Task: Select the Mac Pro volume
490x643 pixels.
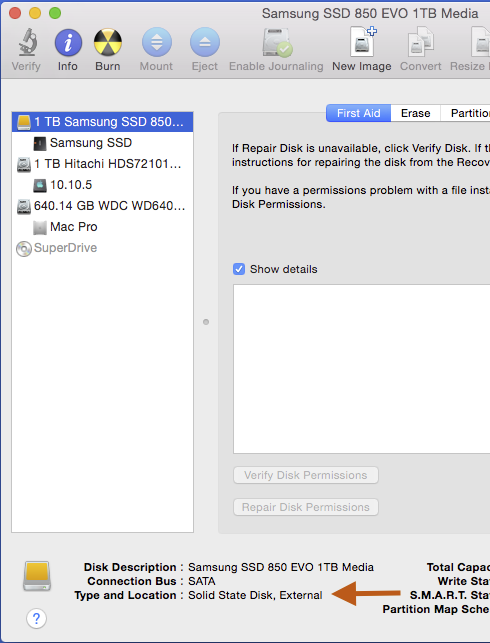Action: pyautogui.click(x=103, y=227)
